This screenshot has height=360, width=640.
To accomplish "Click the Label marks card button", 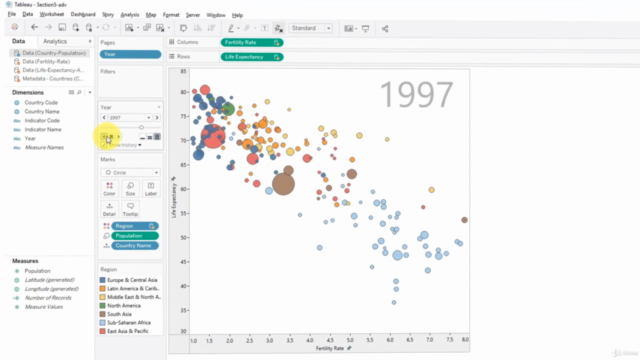I will [151, 189].
